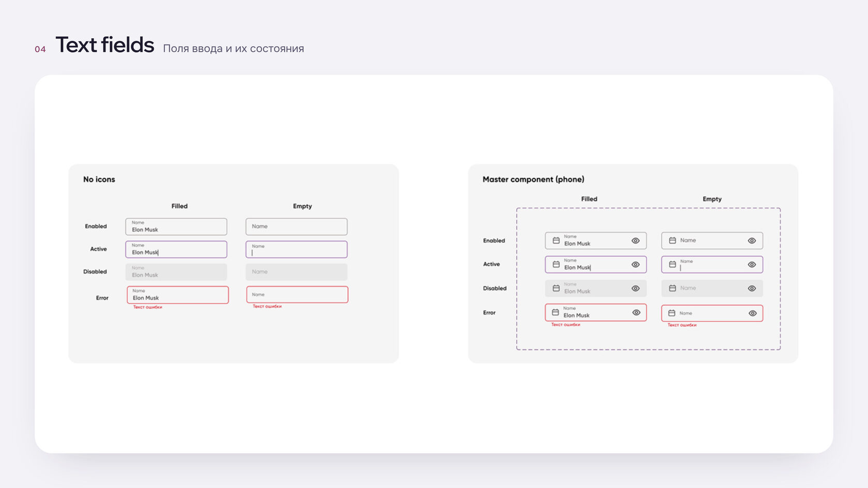The height and width of the screenshot is (488, 868).
Task: Toggle eye icon in Master Error Empty field
Action: click(752, 313)
